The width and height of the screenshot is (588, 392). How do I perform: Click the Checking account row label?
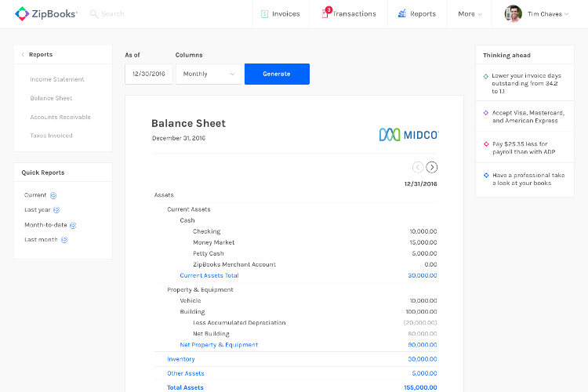coord(207,231)
